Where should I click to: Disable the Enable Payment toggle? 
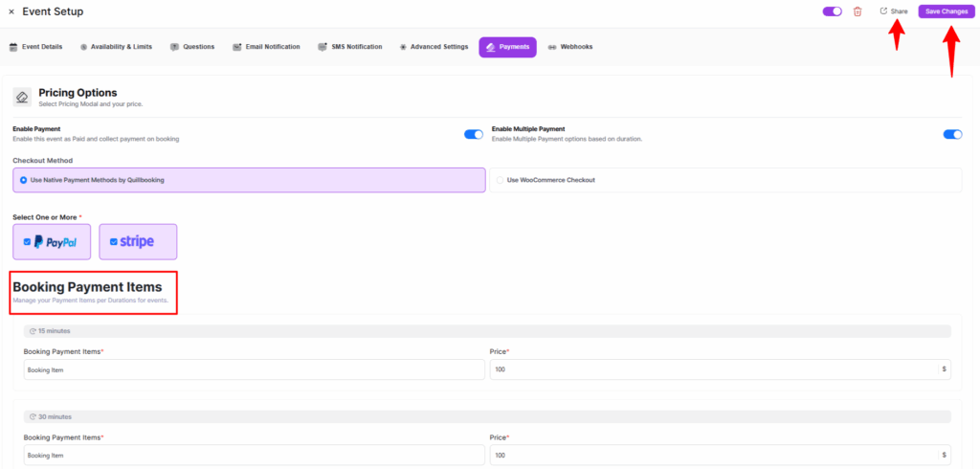click(473, 134)
